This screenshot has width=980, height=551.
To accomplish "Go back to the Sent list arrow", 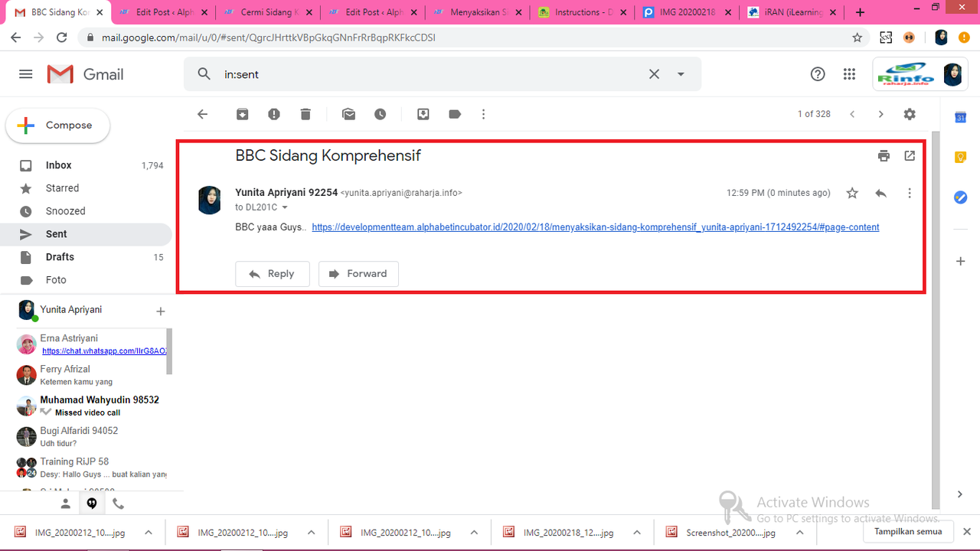I will (202, 114).
